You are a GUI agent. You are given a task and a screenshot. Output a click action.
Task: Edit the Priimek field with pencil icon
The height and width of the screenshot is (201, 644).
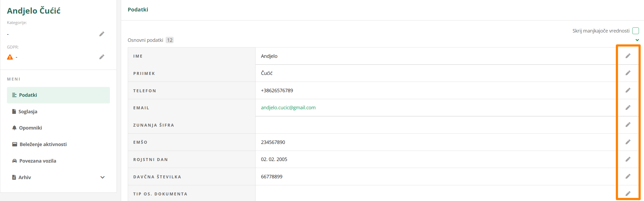pos(628,73)
